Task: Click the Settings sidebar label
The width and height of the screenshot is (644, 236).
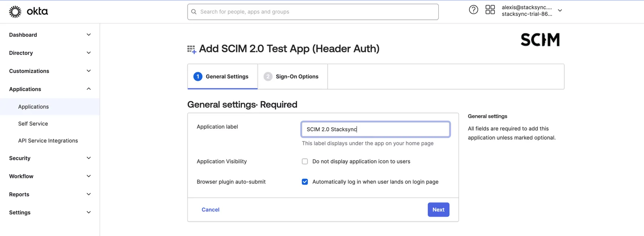Action: (20, 212)
